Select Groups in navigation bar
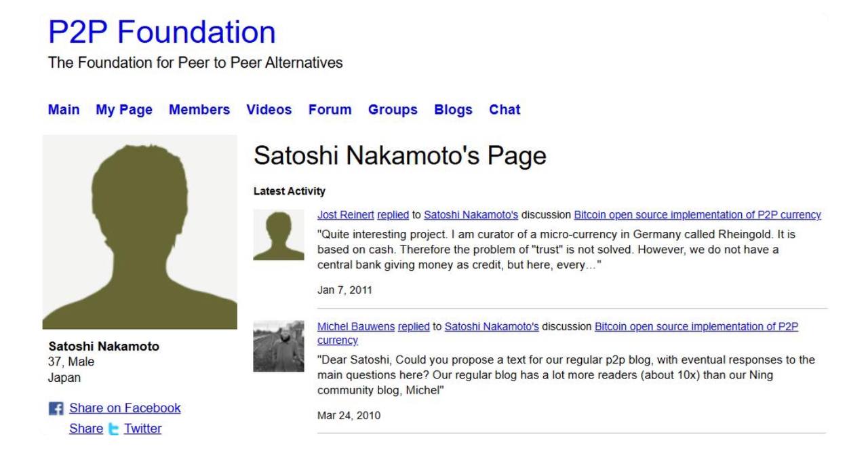868x468 pixels. [x=393, y=110]
